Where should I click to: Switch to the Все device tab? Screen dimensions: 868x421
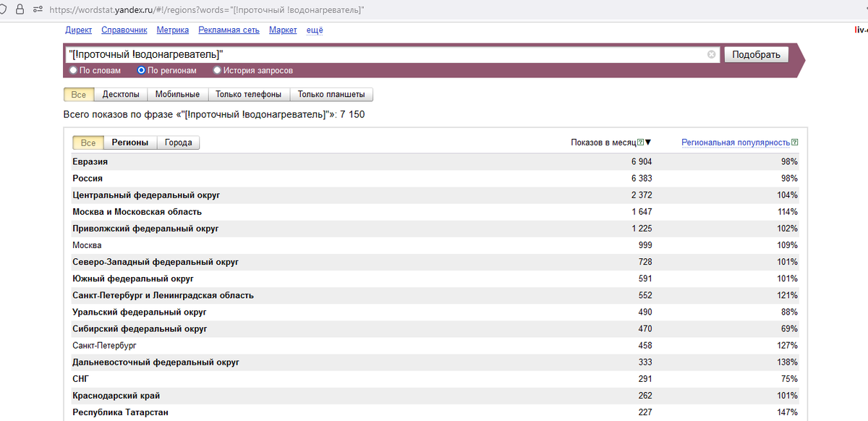(79, 95)
